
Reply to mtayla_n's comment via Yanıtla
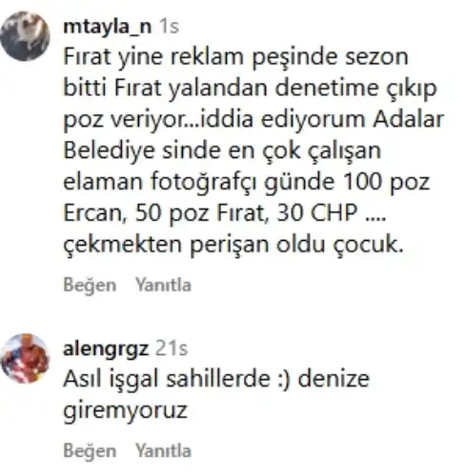163,285
